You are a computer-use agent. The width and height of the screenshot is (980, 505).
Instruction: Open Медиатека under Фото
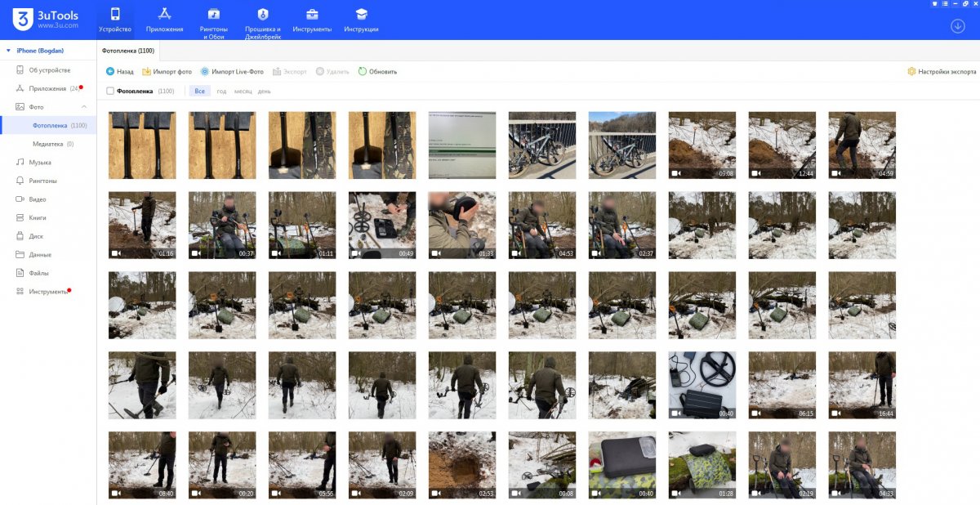(x=47, y=144)
